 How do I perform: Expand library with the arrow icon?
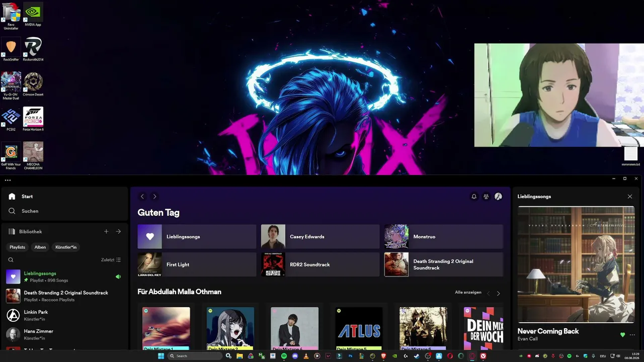[118, 232]
